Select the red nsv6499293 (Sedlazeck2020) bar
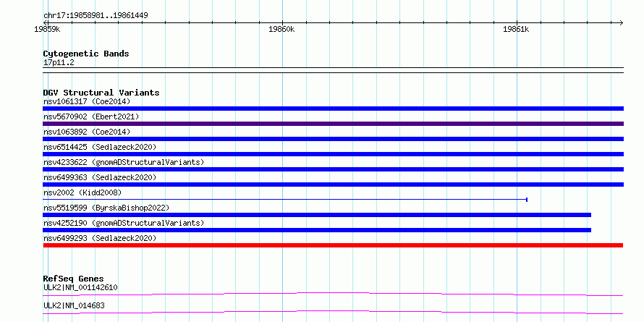 click(333, 245)
